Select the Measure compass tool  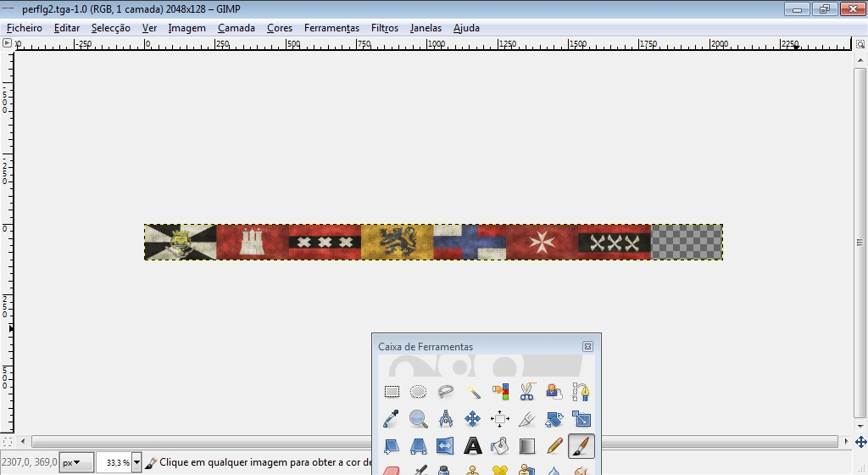446,419
